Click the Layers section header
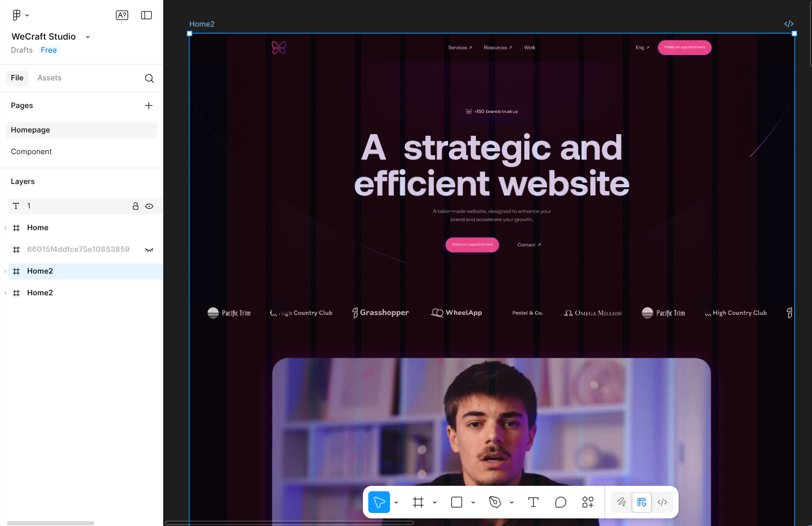This screenshot has height=526, width=812. click(x=23, y=181)
